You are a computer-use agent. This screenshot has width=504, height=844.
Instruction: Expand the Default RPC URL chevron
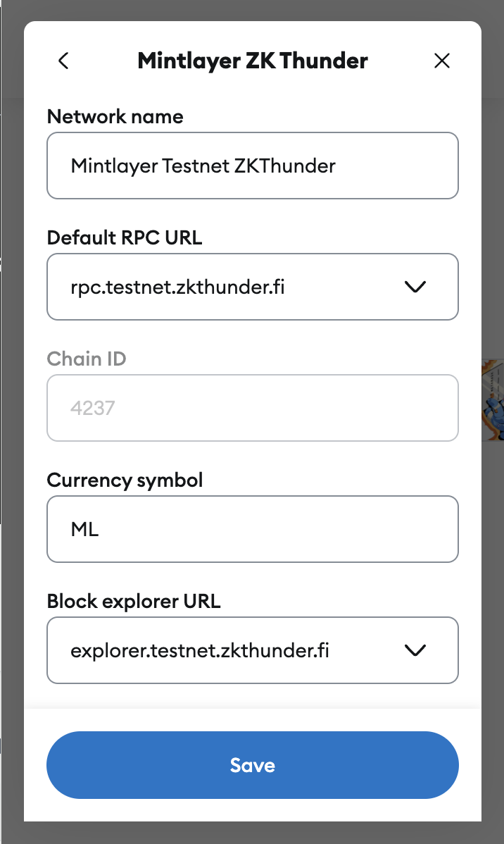[416, 287]
